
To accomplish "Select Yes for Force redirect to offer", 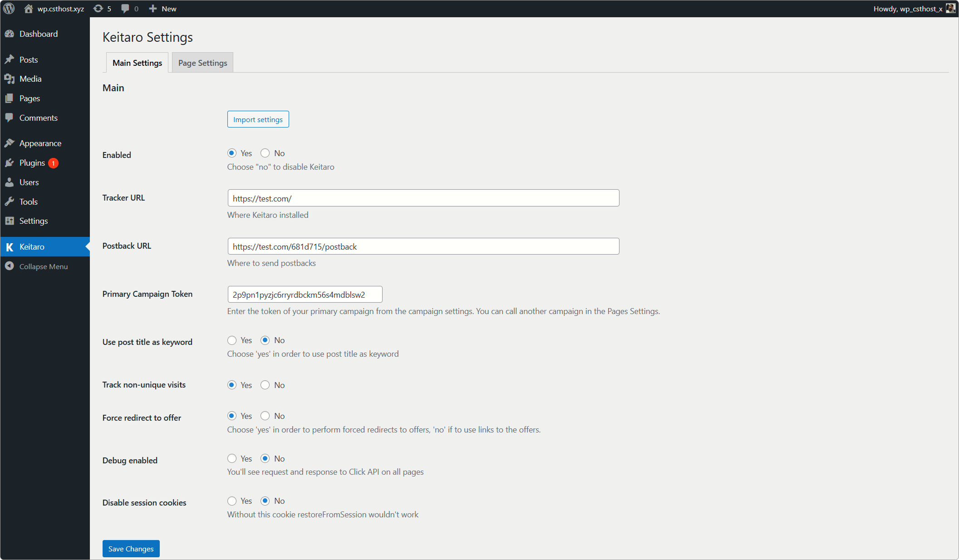I will click(232, 416).
